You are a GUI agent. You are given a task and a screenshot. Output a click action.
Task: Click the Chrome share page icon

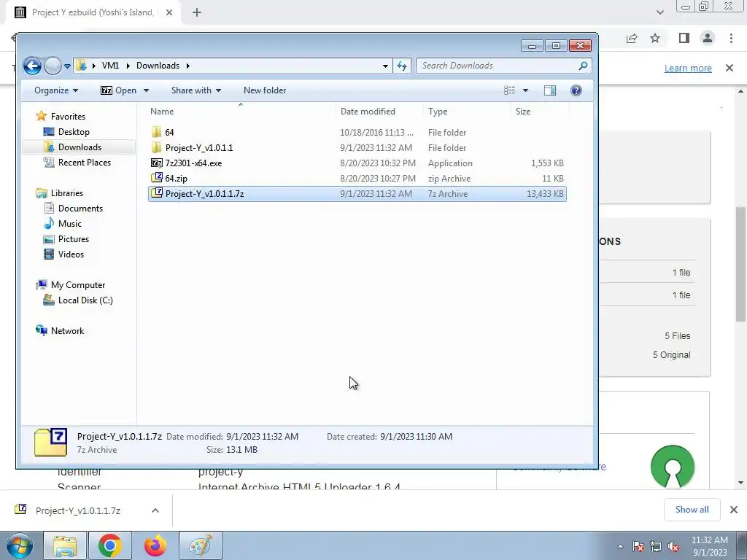click(x=632, y=38)
